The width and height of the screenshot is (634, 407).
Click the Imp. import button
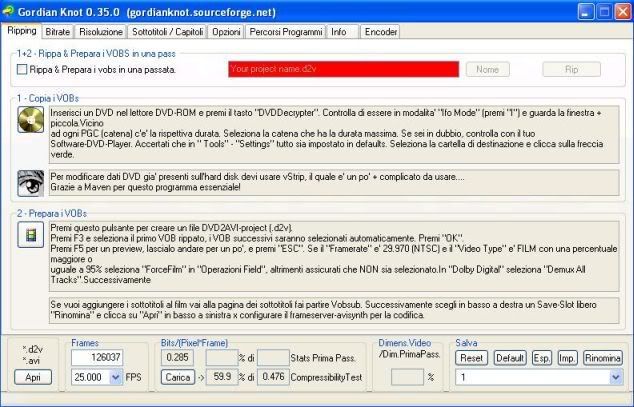(567, 358)
